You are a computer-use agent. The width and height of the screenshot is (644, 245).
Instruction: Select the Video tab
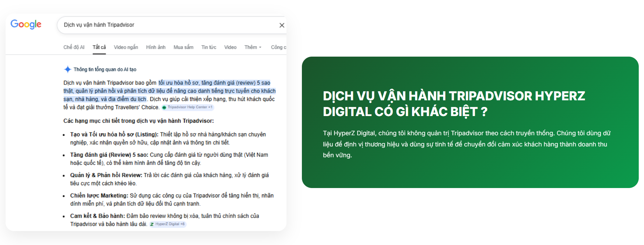pyautogui.click(x=230, y=47)
